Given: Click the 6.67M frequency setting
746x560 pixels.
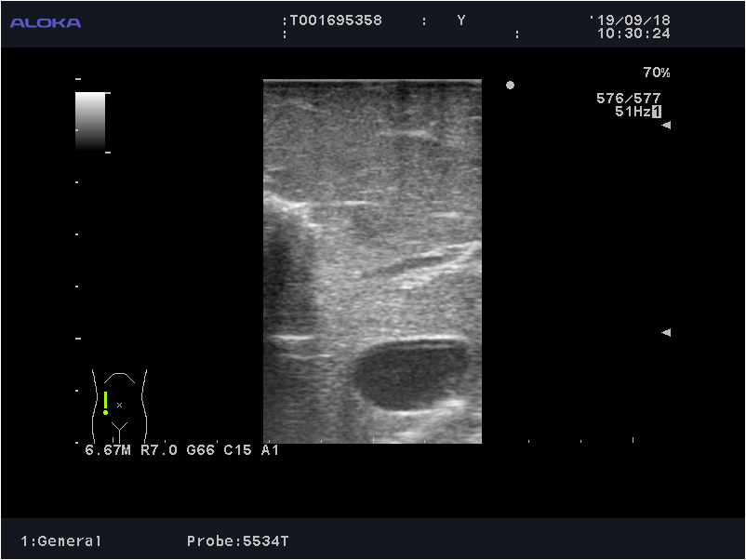Looking at the screenshot, I should pos(109,450).
